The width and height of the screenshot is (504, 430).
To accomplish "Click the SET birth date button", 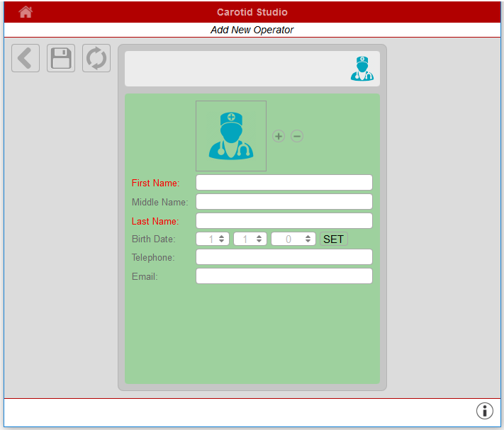I will coord(334,239).
